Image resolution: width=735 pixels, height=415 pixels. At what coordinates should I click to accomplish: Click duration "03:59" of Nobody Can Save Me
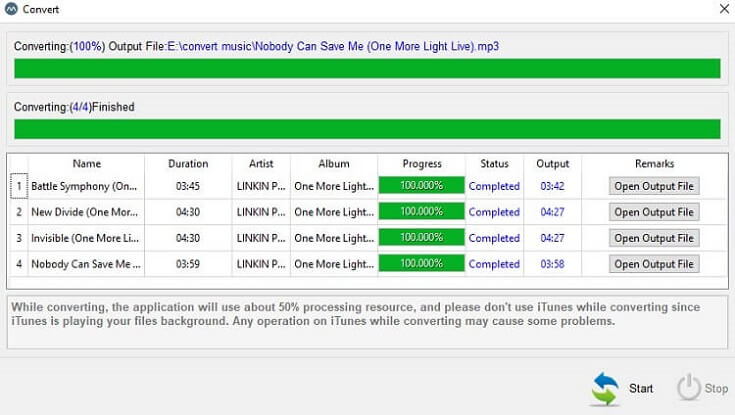point(188,264)
